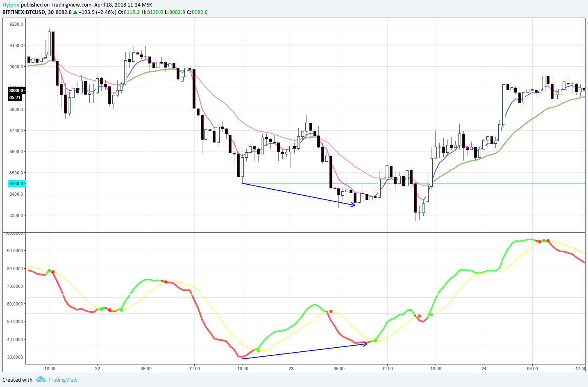Click the O:8115.2 open value

tap(129, 12)
